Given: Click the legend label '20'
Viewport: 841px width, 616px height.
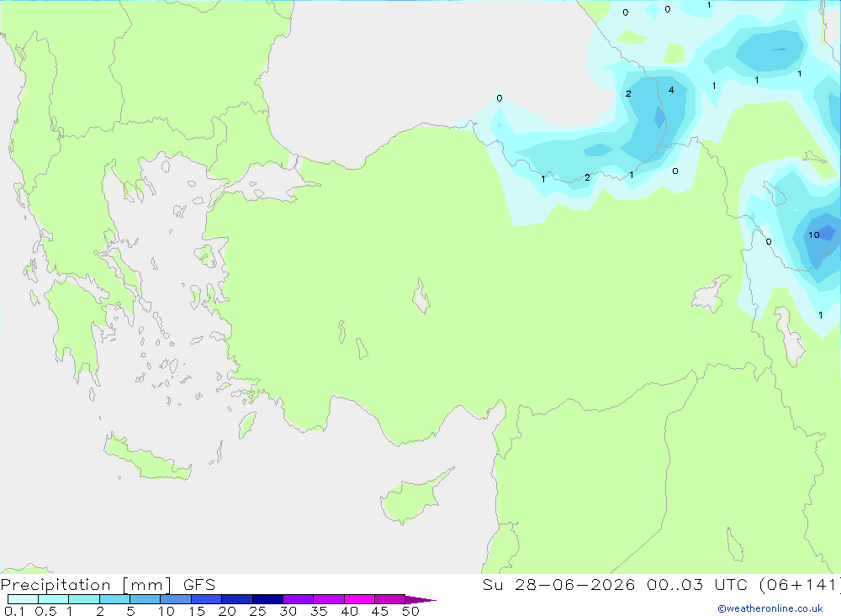Looking at the screenshot, I should click(x=227, y=611).
